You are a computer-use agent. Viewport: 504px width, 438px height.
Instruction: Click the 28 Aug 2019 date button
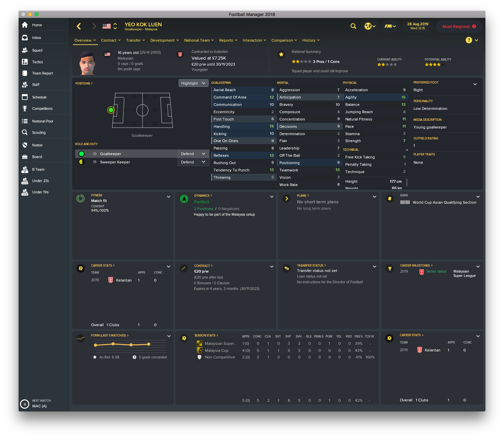[x=418, y=26]
